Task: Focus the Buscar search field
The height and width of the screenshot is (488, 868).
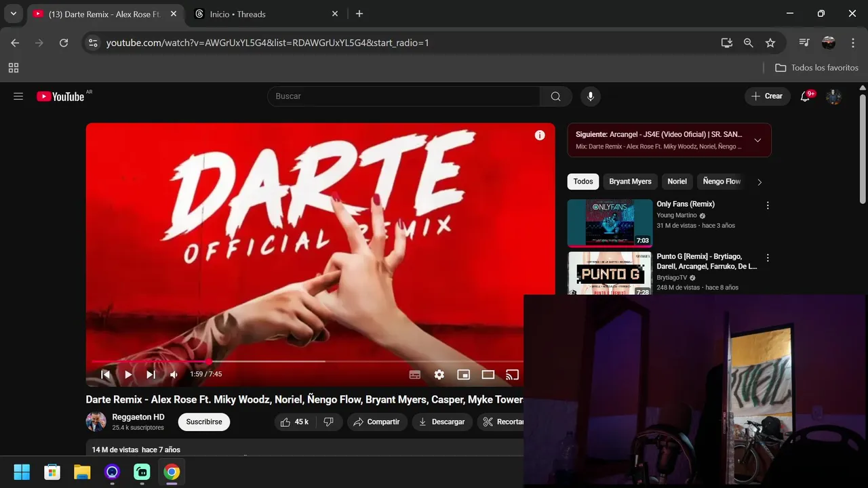Action: pyautogui.click(x=404, y=96)
